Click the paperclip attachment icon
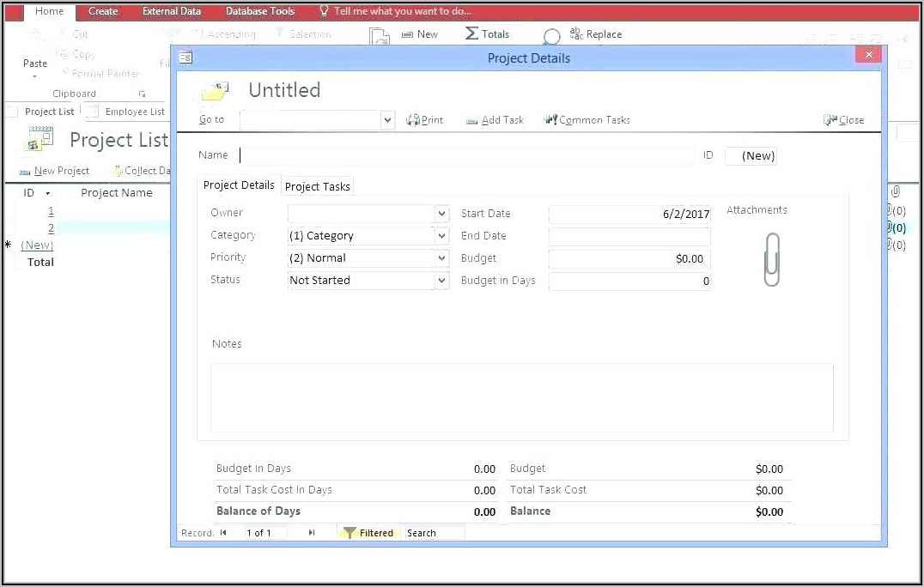The width and height of the screenshot is (924, 587). click(771, 259)
